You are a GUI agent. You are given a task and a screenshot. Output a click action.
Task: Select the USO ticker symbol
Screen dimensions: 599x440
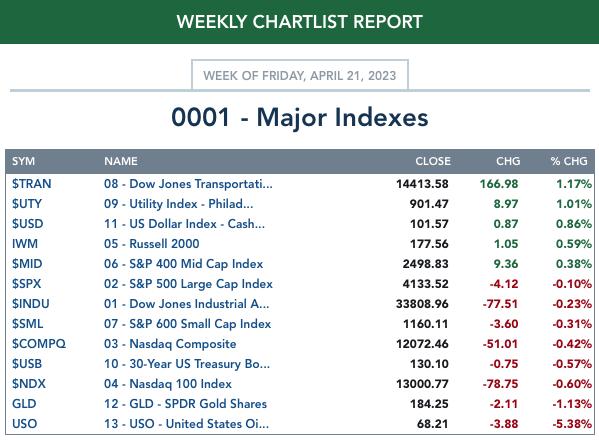[24, 424]
